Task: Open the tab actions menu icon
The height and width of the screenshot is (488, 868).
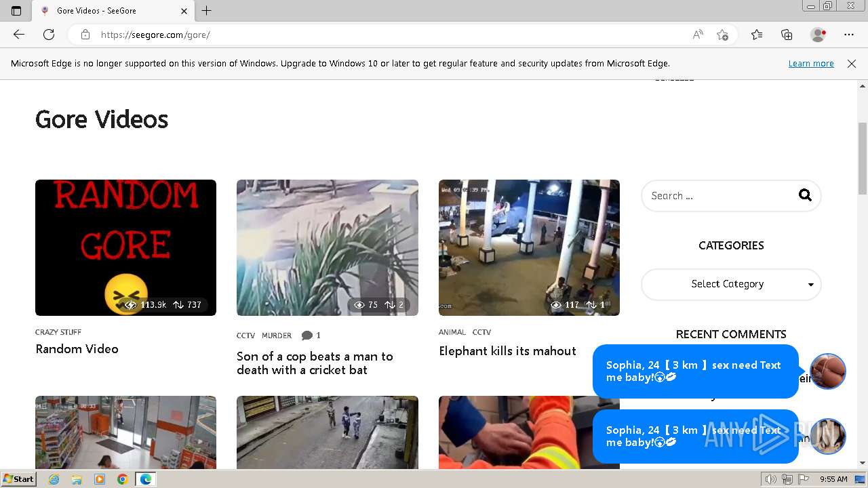Action: tap(16, 10)
